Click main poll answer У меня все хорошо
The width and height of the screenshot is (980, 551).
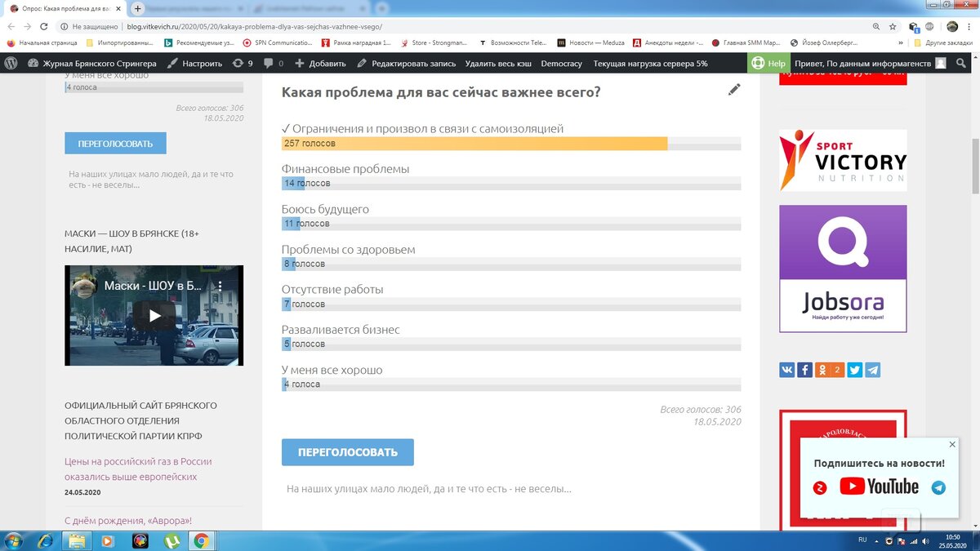click(x=332, y=370)
